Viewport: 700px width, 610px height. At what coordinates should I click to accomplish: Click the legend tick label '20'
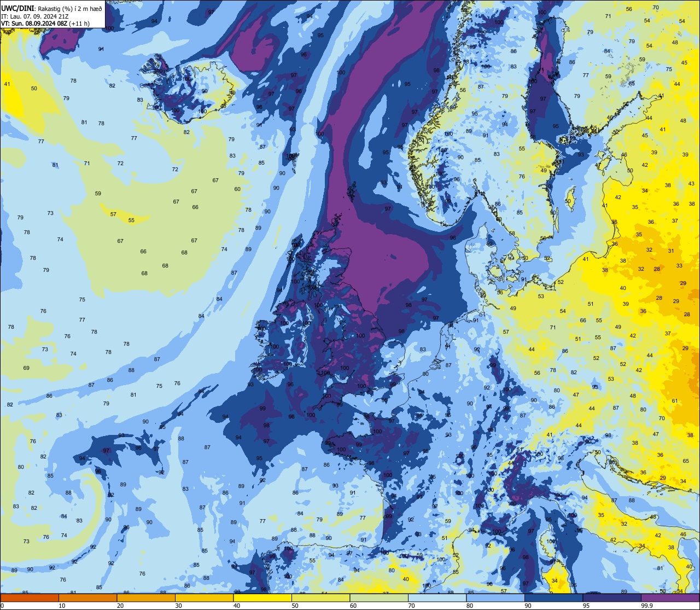click(120, 606)
